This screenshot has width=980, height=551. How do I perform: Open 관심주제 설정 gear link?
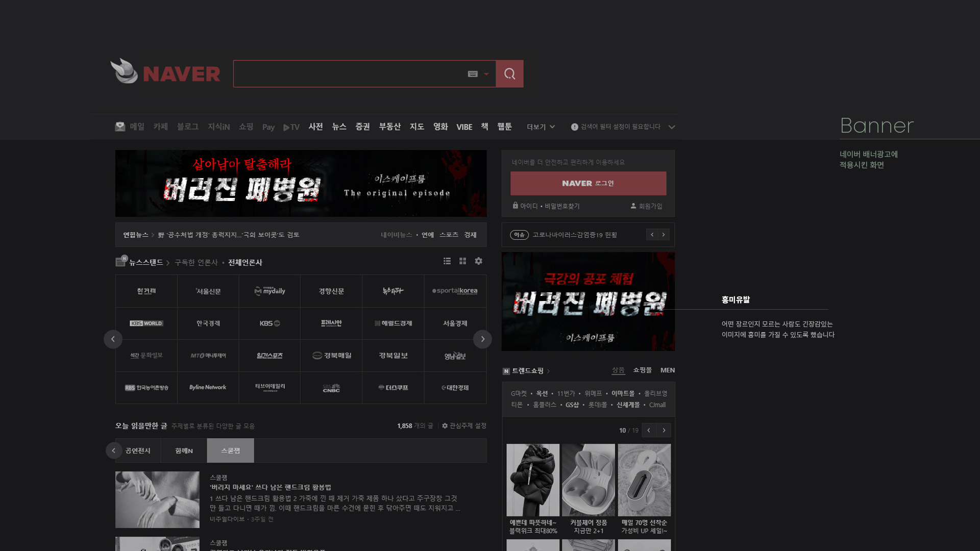point(464,425)
